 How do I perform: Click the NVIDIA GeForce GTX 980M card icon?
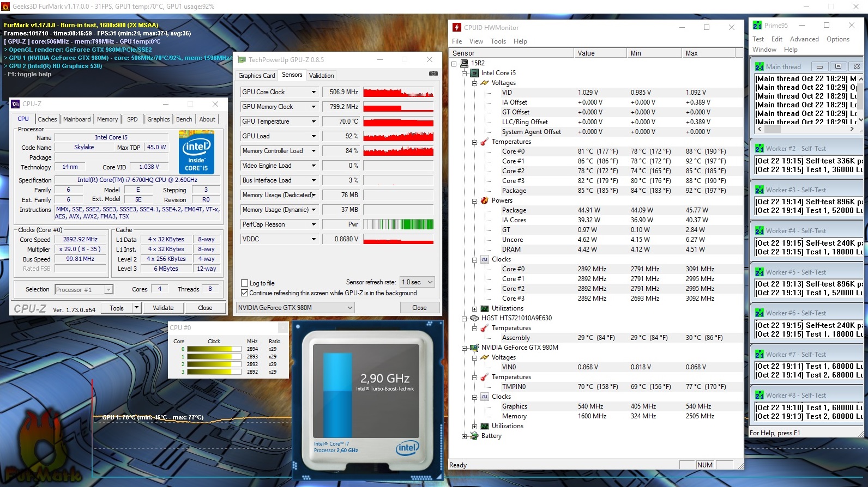[x=474, y=348]
